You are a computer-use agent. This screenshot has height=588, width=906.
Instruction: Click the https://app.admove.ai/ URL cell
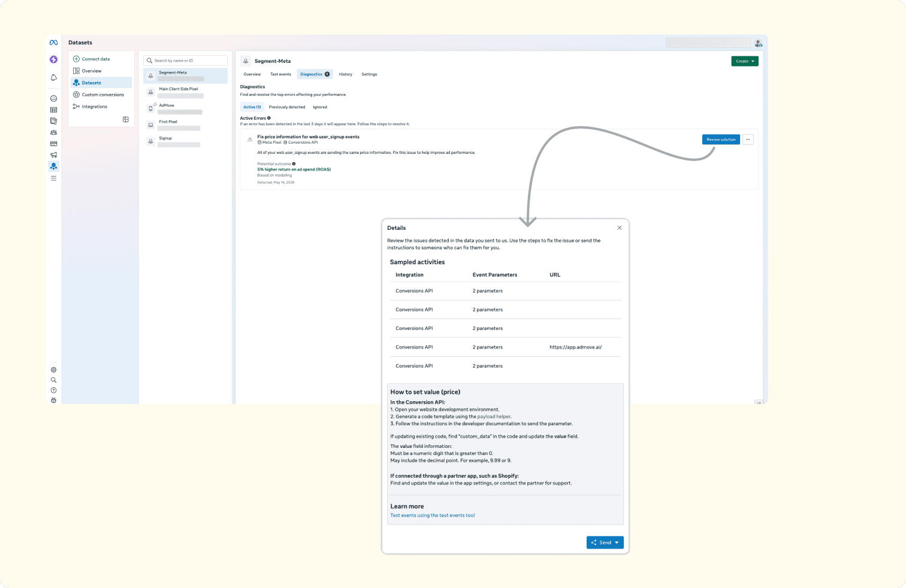(x=576, y=347)
